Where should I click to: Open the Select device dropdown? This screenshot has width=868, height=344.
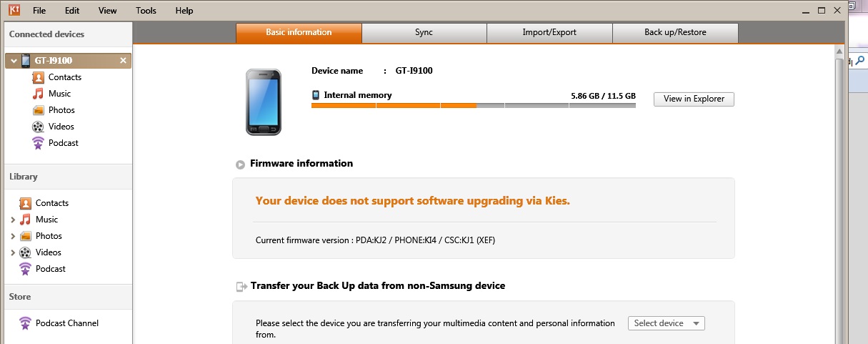667,323
